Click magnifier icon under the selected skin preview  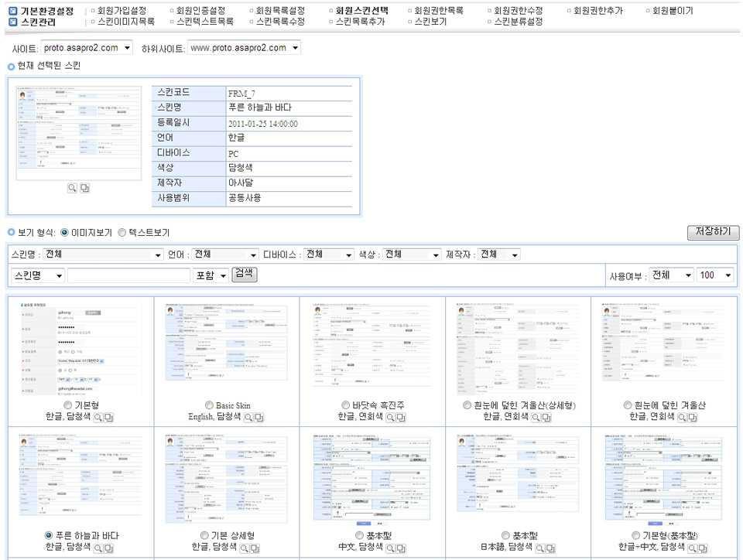(72, 188)
